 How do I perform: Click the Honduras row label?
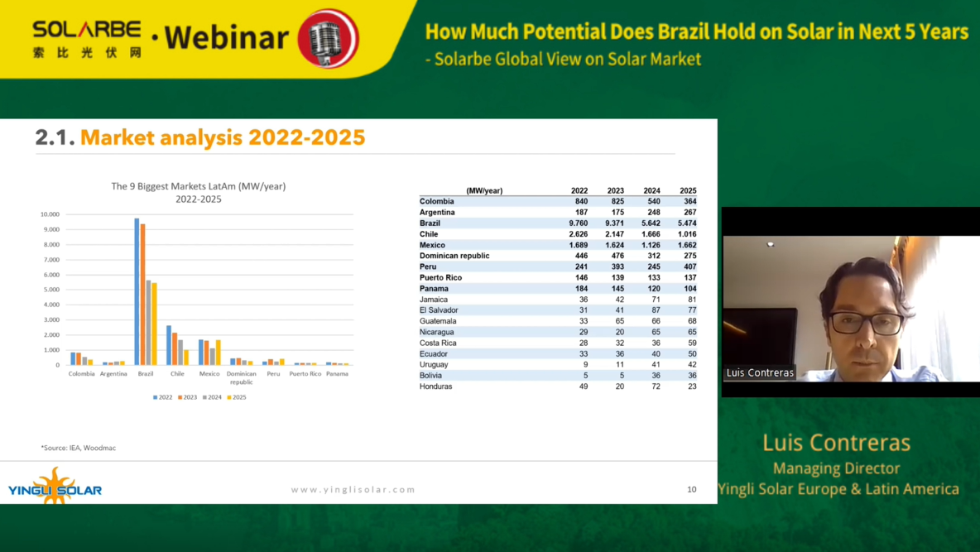click(x=435, y=386)
